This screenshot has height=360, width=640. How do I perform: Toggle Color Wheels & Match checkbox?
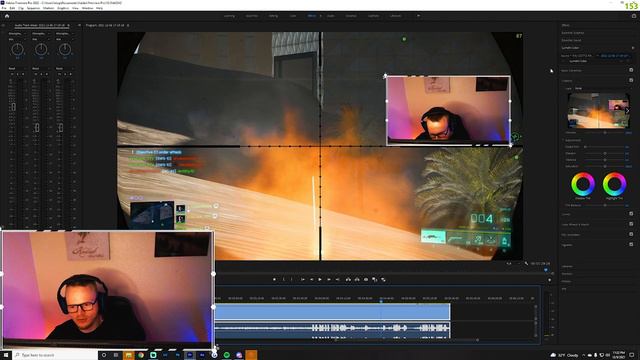pyautogui.click(x=631, y=224)
